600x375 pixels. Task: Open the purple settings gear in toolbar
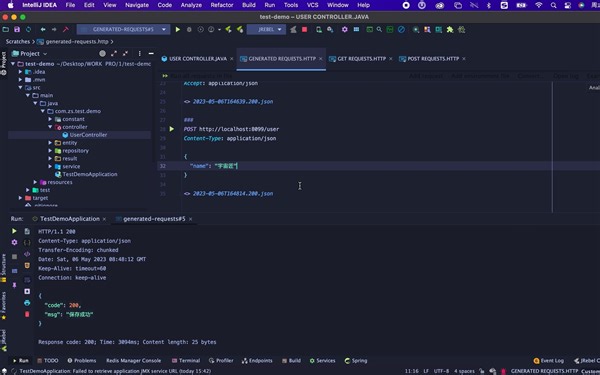point(345,29)
